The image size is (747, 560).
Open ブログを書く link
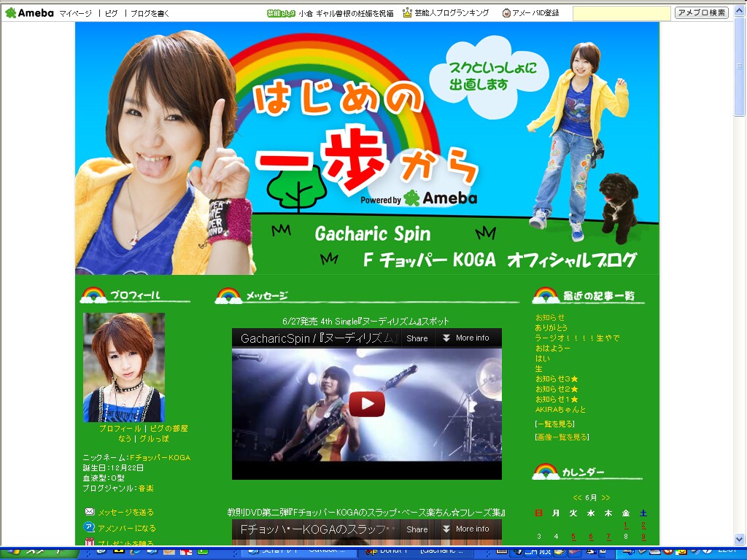coord(150,13)
